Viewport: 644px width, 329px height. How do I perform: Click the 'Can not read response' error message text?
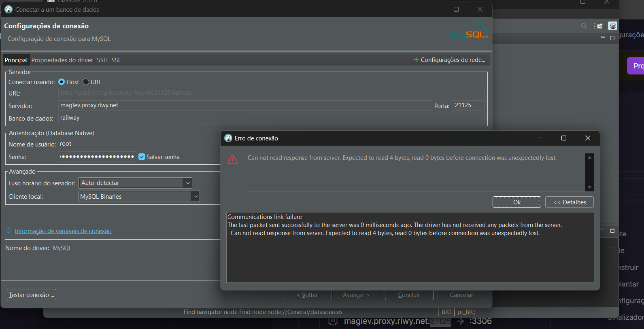(402, 158)
